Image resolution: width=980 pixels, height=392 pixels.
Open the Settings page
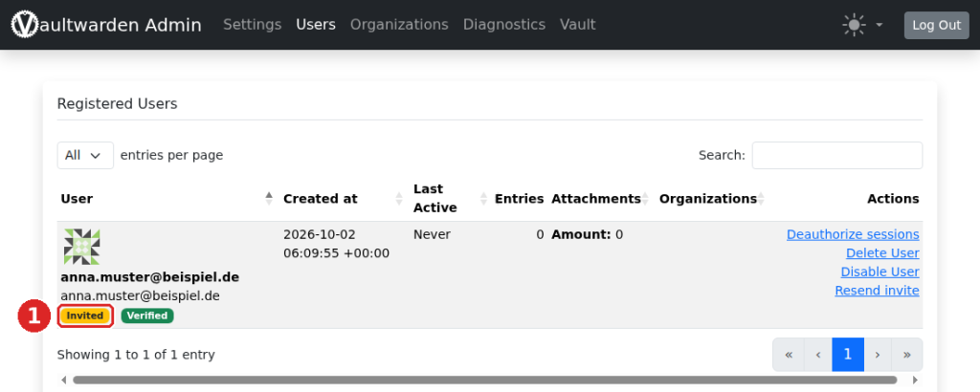coord(253,25)
